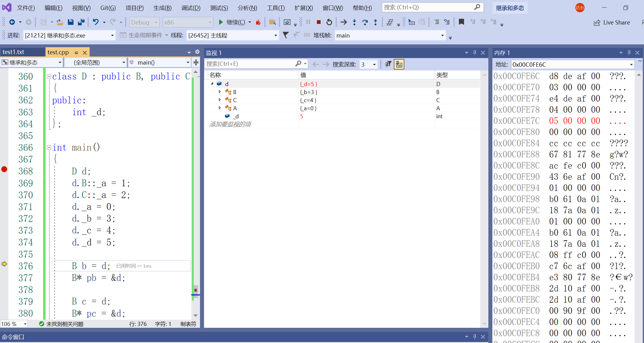Viewport: 644px width, 343px height.
Task: Click the Find in Files icon
Action: point(273,22)
